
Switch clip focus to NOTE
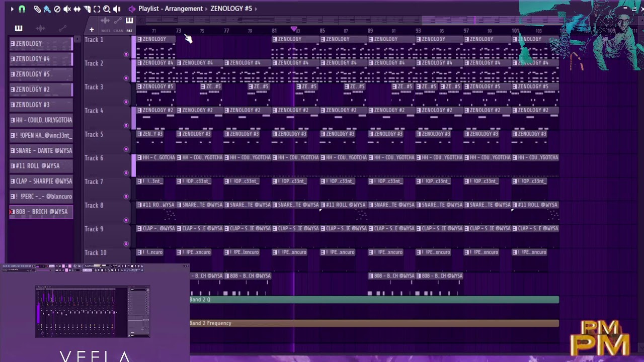(x=106, y=31)
